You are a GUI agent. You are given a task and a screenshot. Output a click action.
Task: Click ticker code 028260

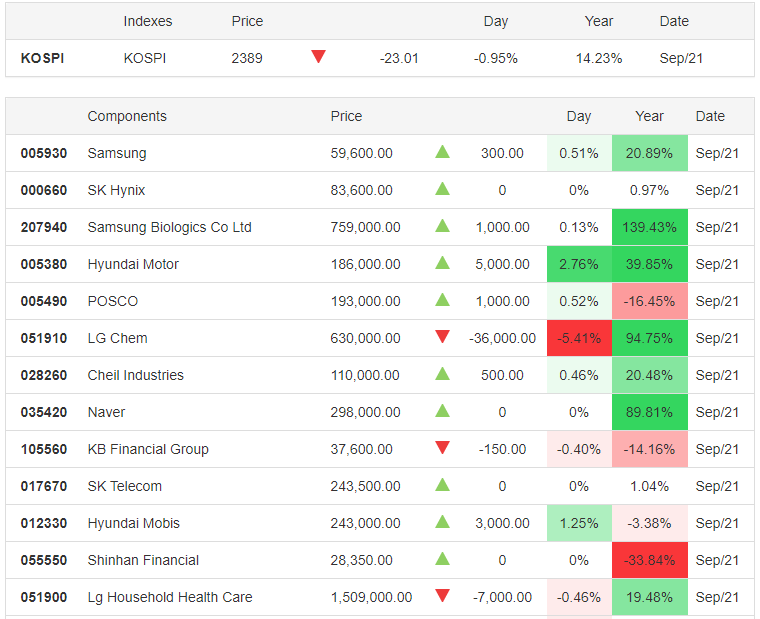(44, 375)
